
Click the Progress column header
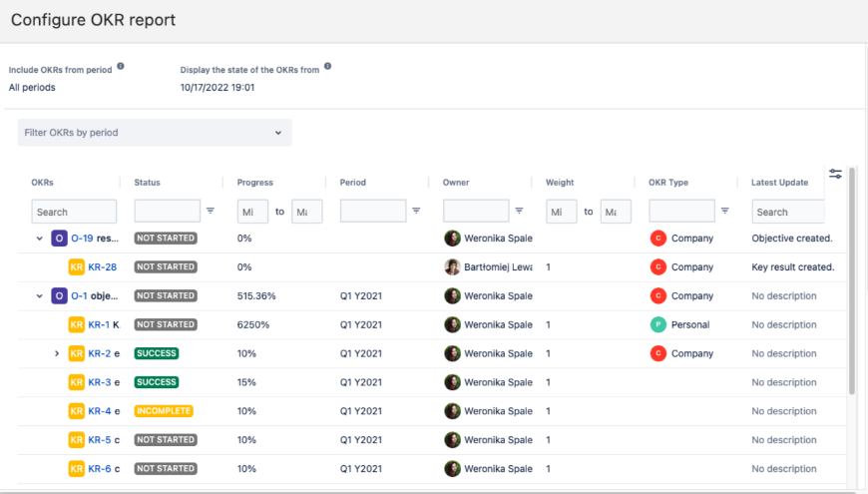tap(255, 183)
